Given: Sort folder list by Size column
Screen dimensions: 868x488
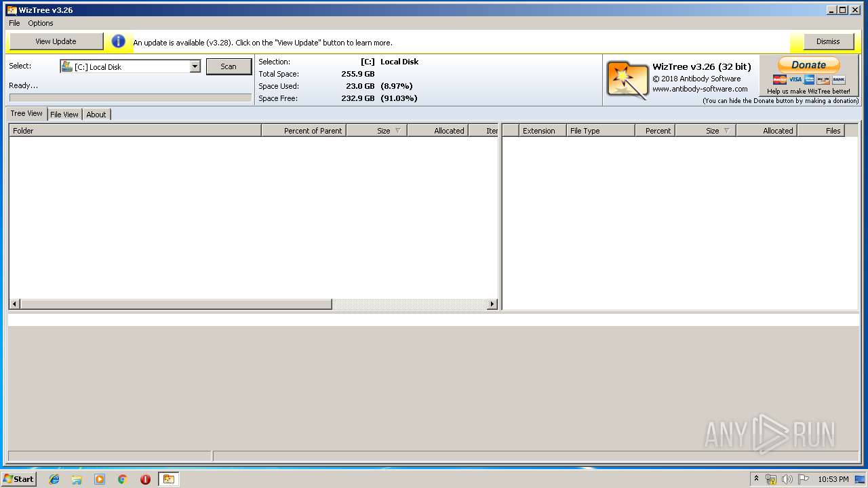Looking at the screenshot, I should point(376,131).
